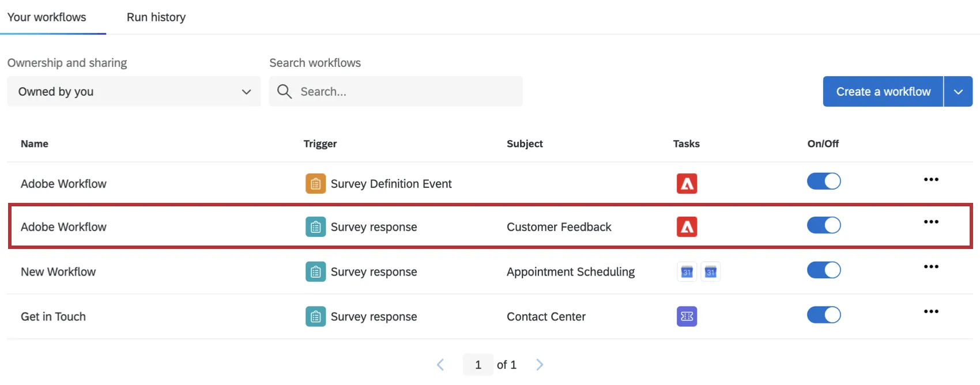Click second Google Calendar task icon

[710, 272]
